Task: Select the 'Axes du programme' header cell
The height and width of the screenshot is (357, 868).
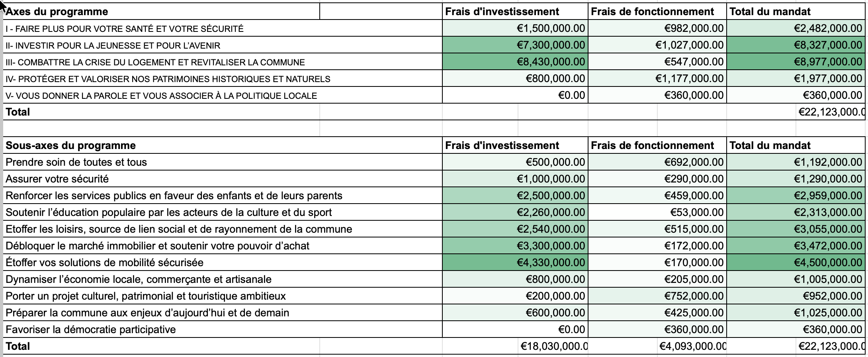Action: tap(57, 12)
